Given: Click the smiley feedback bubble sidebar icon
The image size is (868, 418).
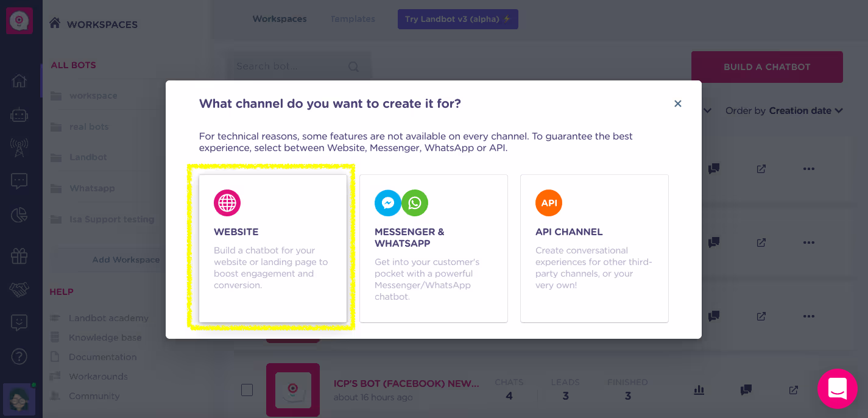Looking at the screenshot, I should coord(19,322).
